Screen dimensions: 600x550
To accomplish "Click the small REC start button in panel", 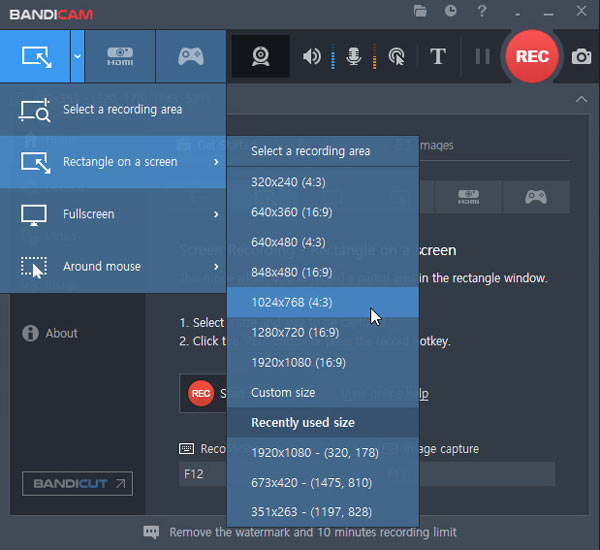I will pyautogui.click(x=201, y=393).
